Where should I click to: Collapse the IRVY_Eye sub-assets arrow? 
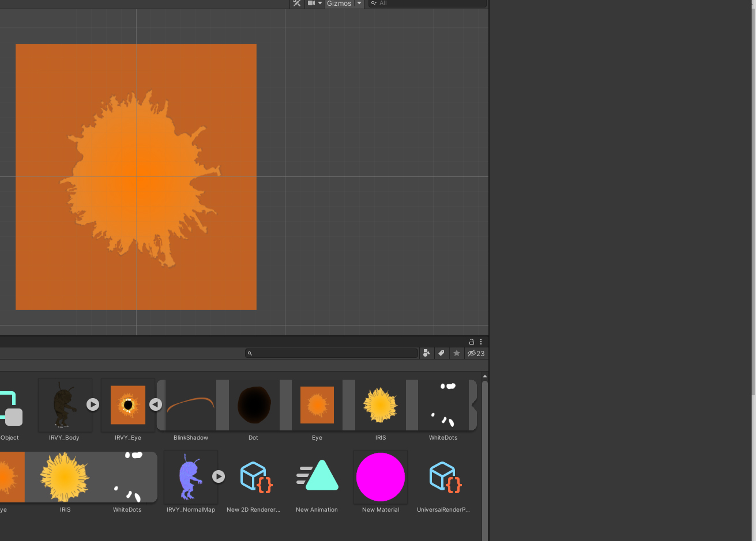(x=155, y=404)
